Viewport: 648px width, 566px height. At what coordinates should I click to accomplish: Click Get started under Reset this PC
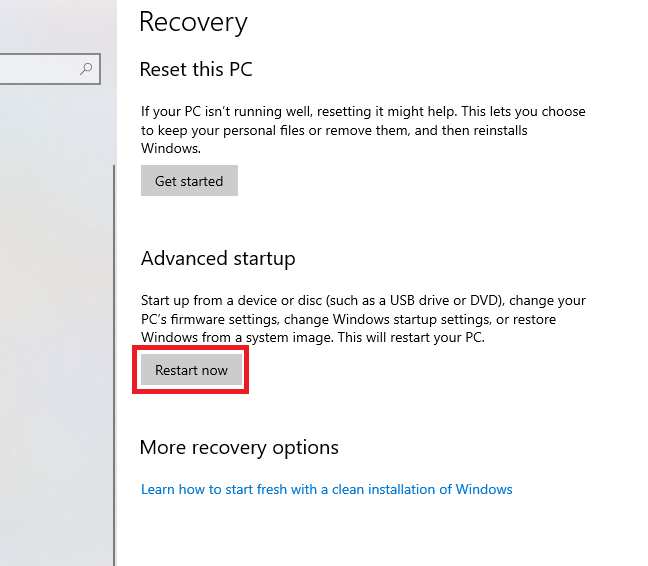click(x=189, y=181)
